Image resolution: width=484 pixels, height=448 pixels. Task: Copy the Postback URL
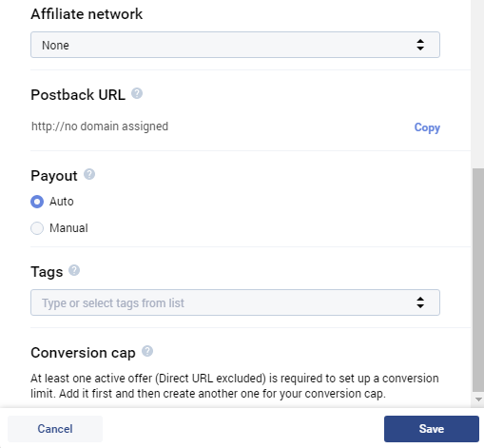point(427,127)
